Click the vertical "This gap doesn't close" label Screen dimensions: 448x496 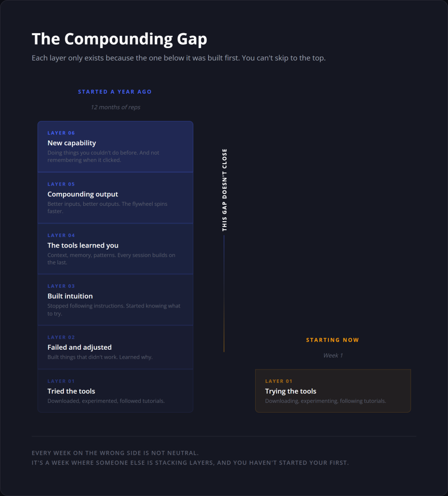pyautogui.click(x=224, y=190)
